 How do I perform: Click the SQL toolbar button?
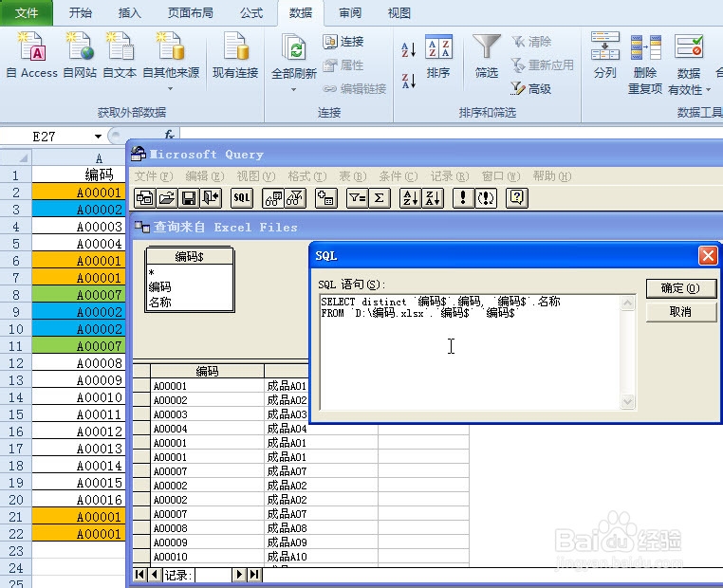pyautogui.click(x=242, y=198)
